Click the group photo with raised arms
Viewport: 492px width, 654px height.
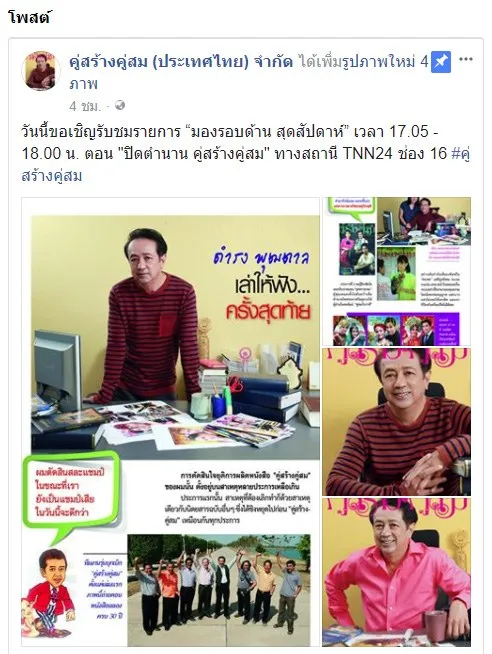219,588
